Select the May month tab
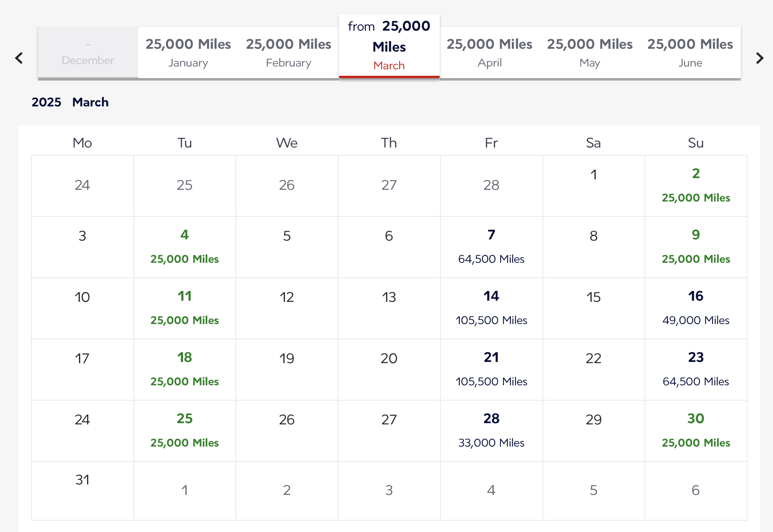773x532 pixels. click(x=590, y=52)
